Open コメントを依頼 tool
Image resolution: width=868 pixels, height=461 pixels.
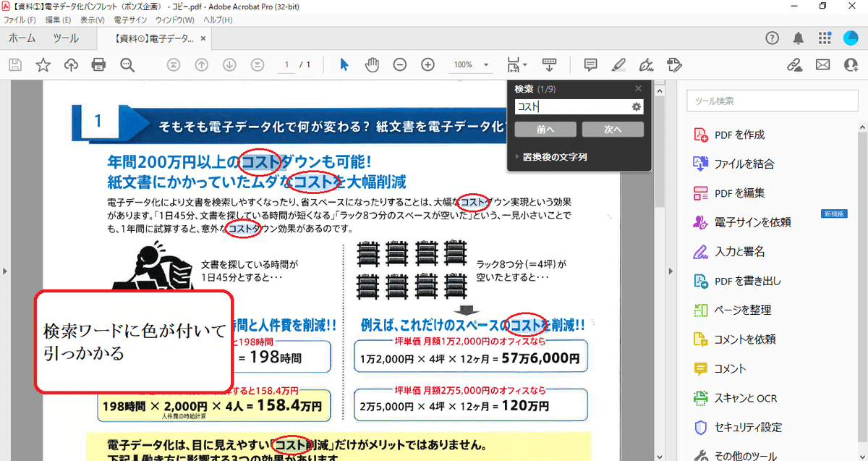(734, 339)
